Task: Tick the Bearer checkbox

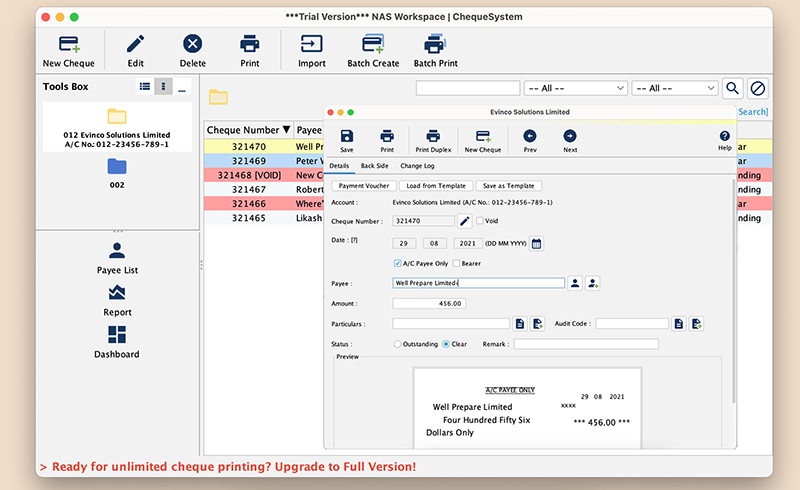Action: 457,263
